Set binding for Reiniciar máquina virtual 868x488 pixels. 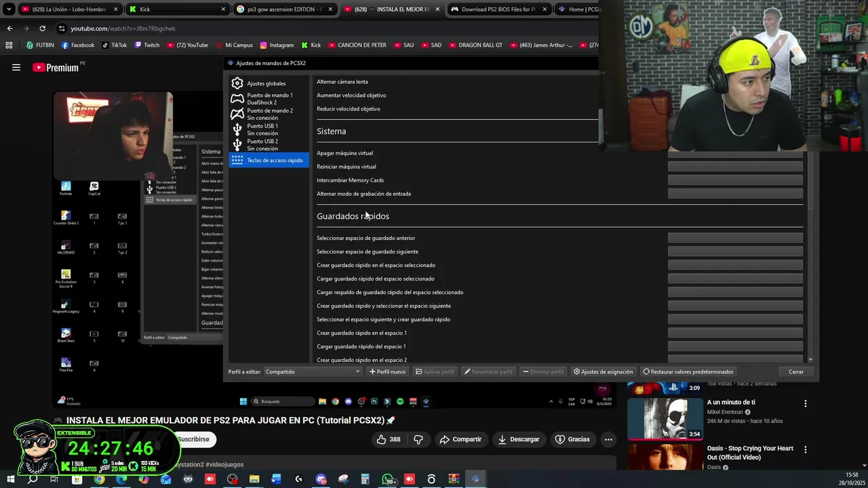tap(735, 167)
